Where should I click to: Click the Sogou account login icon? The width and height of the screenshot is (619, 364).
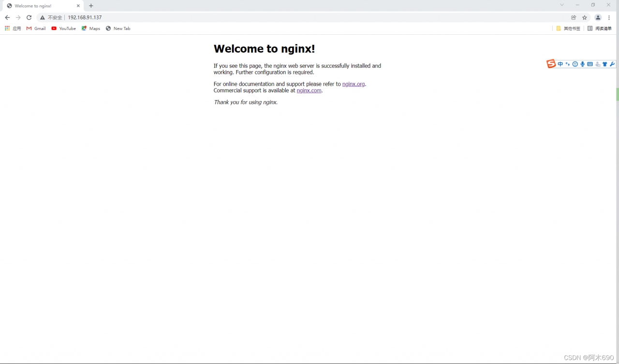click(598, 64)
